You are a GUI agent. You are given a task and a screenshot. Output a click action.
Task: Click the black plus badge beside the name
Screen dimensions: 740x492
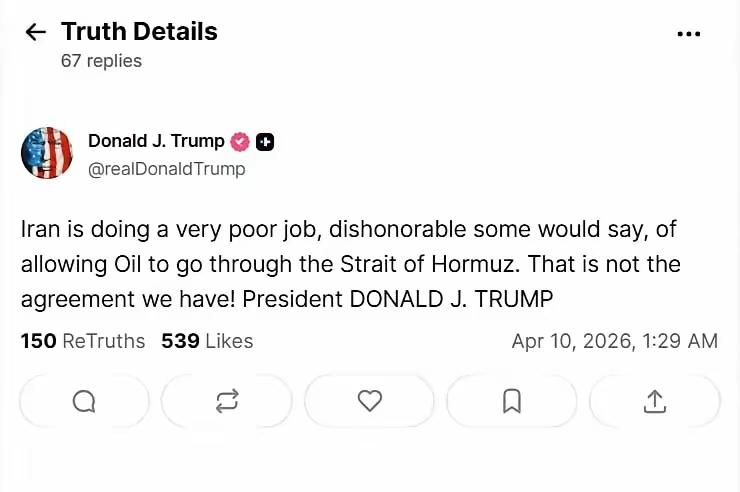[265, 142]
